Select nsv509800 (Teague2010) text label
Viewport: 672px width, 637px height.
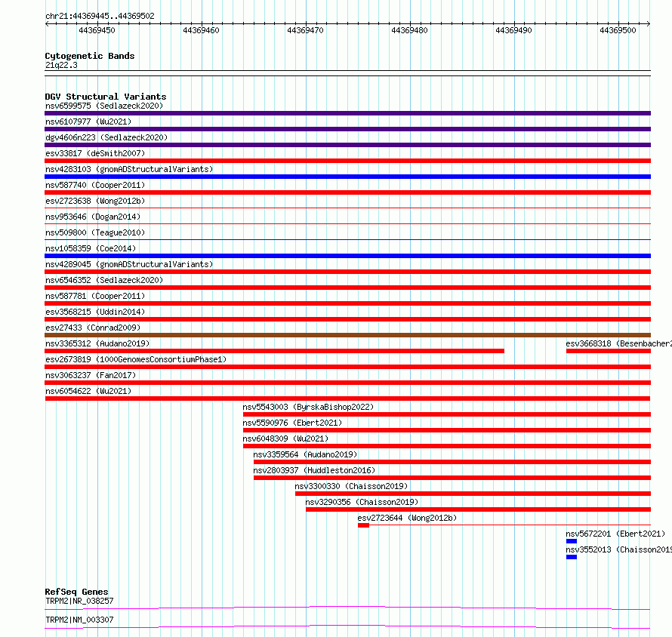(95, 232)
